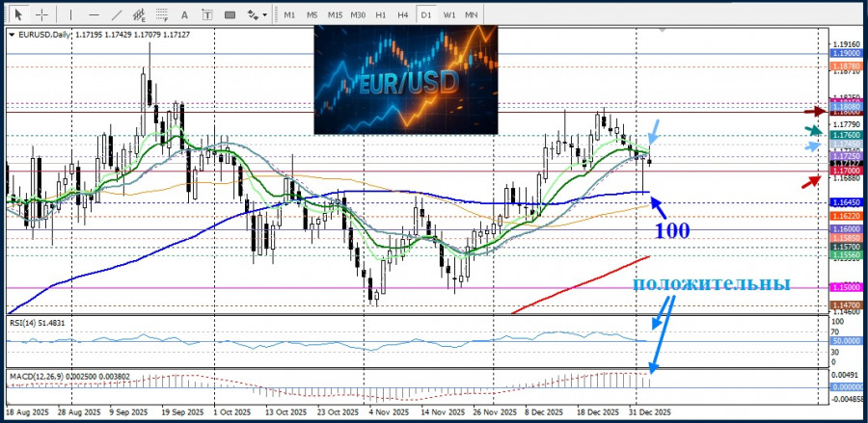Switch chart to H1 timeframe

click(380, 14)
